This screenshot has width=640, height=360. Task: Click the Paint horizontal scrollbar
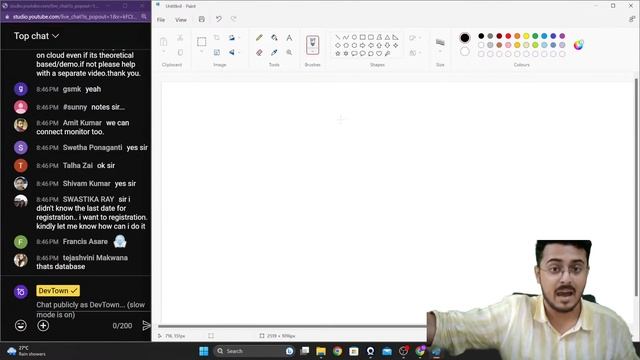(x=292, y=326)
